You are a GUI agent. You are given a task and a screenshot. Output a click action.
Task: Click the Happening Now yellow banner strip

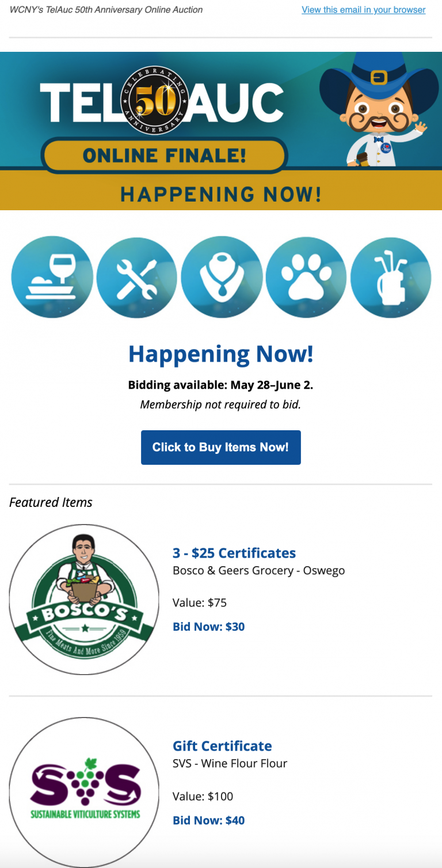(221, 192)
